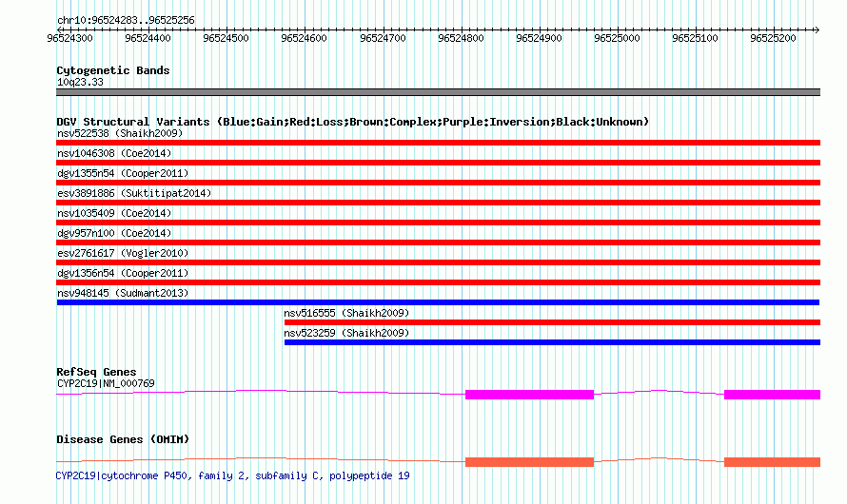
Task: Click the chr10:96524283..96525256 coordinate label
Action: (126, 21)
